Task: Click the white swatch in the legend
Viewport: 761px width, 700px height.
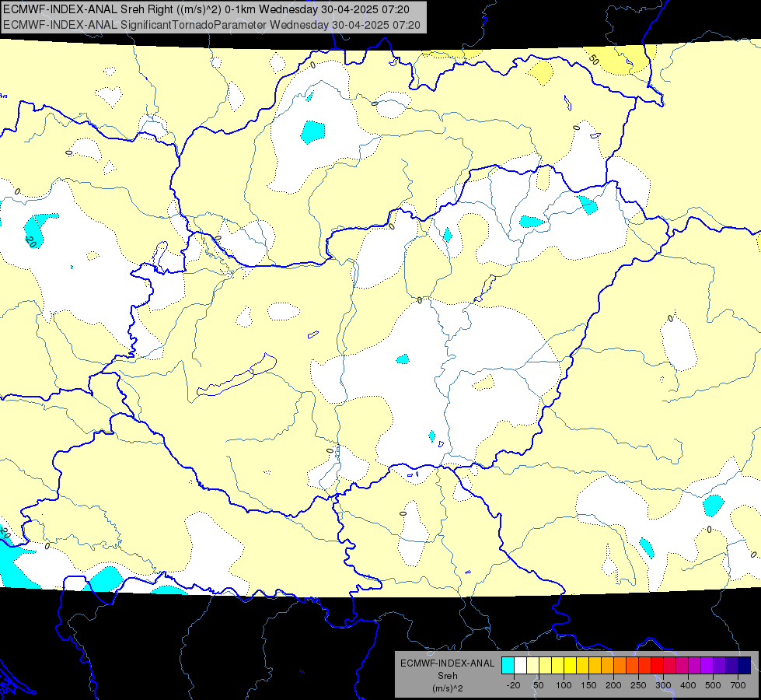Action: point(520,665)
